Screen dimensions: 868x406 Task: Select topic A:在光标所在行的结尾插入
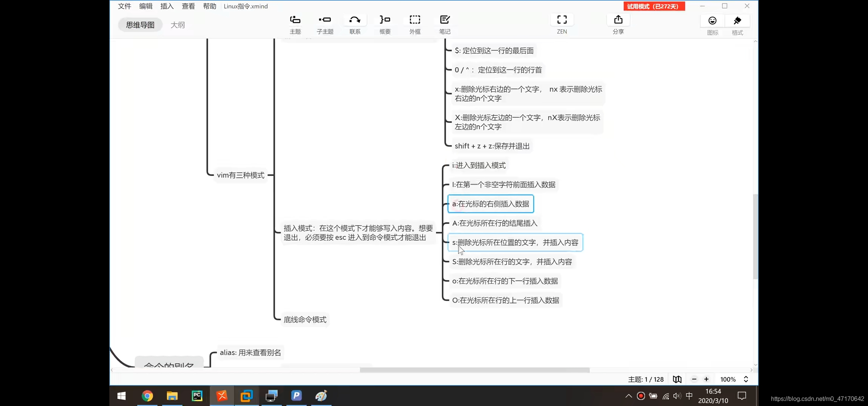495,223
